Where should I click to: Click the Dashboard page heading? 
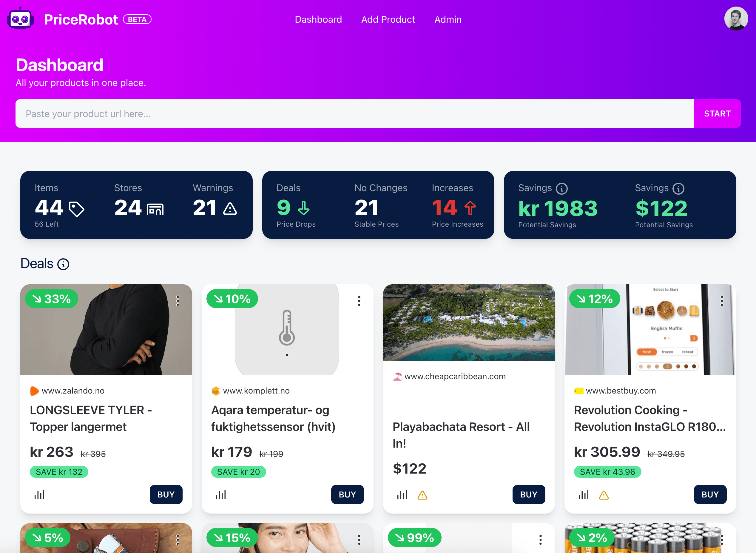(x=59, y=65)
